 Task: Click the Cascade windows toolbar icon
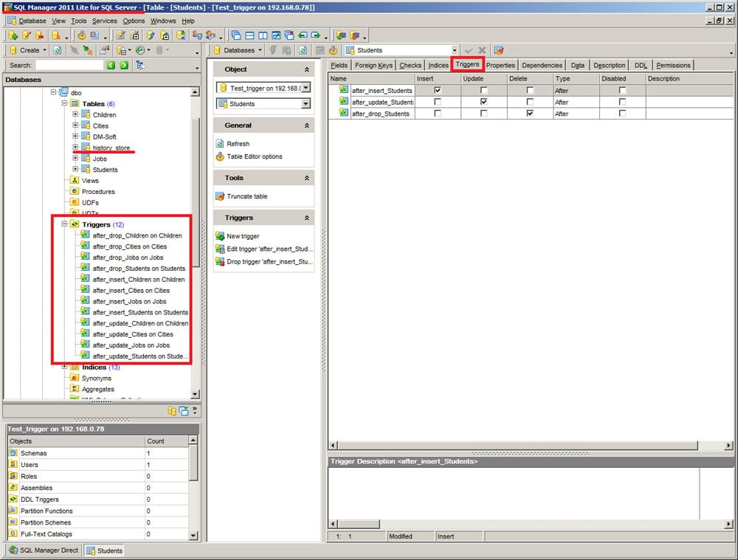point(236,35)
